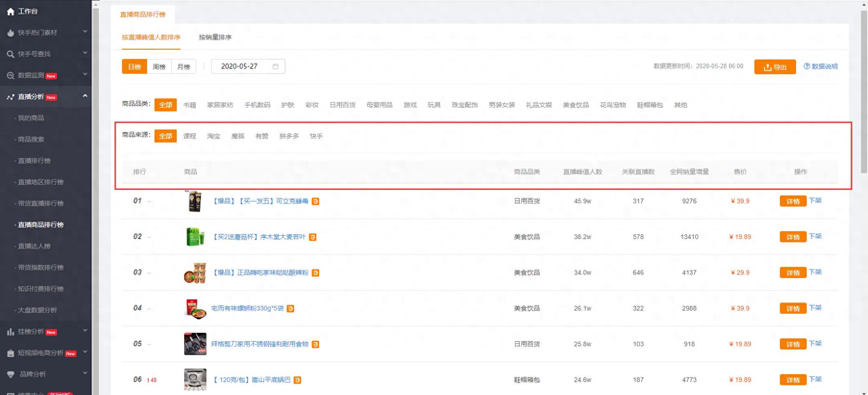Click the chart icon for 直播分析

tap(10, 97)
